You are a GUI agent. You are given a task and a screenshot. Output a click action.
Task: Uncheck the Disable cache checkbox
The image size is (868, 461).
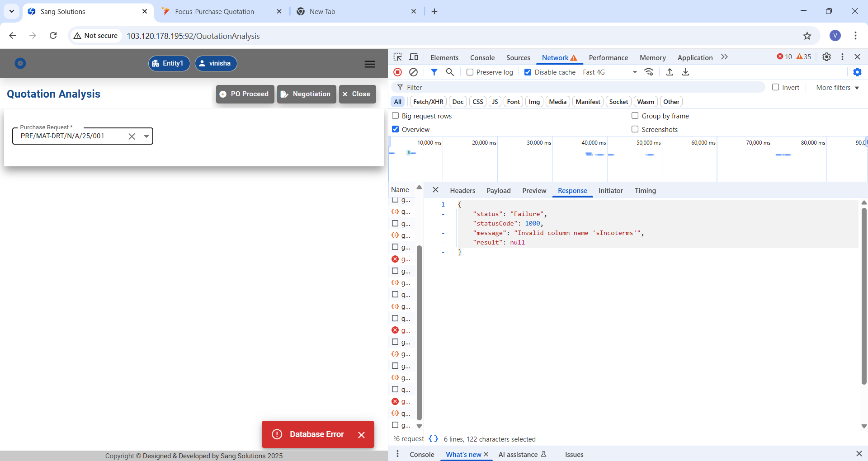pos(528,72)
